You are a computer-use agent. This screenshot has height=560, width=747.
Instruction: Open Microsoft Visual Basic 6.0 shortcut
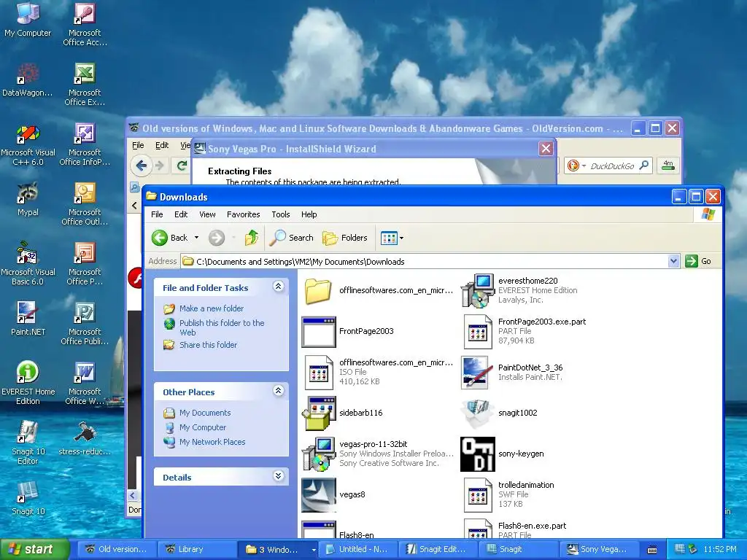tap(28, 263)
